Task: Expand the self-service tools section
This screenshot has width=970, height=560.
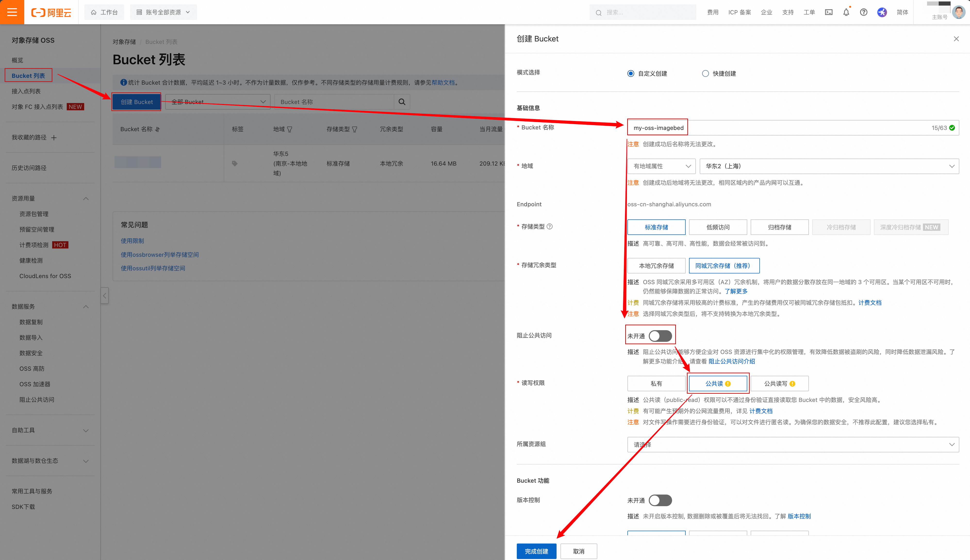Action: (x=86, y=430)
